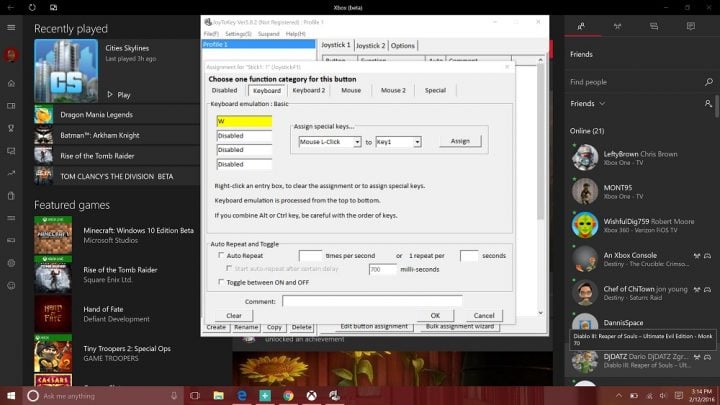Select the Parties panel tab icon

(618, 26)
